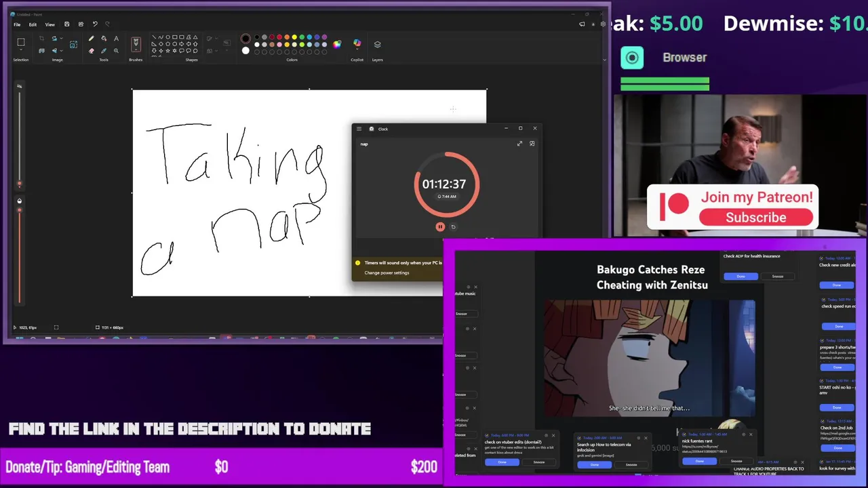Click the Share icon in Paint title bar
The width and height of the screenshot is (868, 488).
(81, 24)
